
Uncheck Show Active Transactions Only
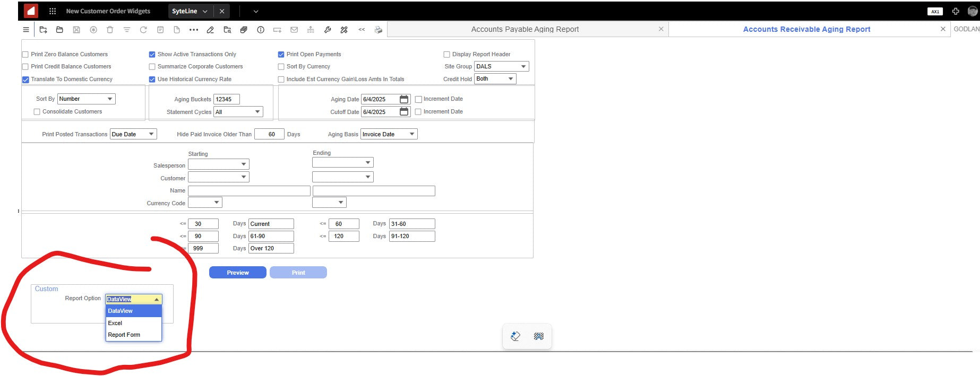pyautogui.click(x=152, y=55)
